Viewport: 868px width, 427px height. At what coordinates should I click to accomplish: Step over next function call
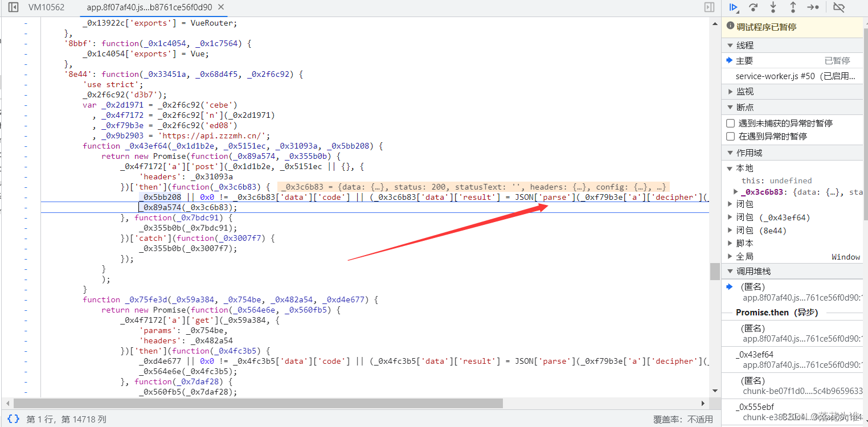tap(753, 7)
